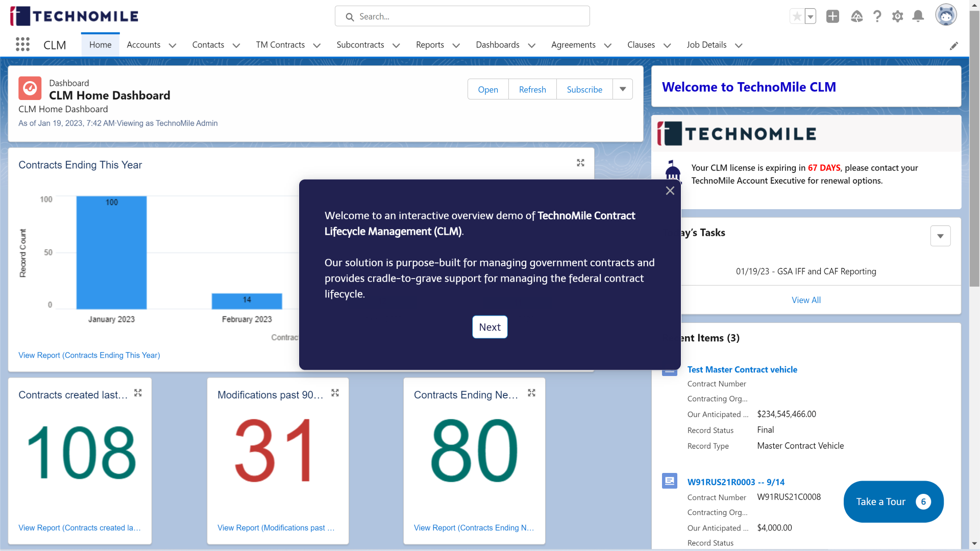Open the Subcontracts tab
Viewport: 980px width, 551px height.
tap(360, 45)
